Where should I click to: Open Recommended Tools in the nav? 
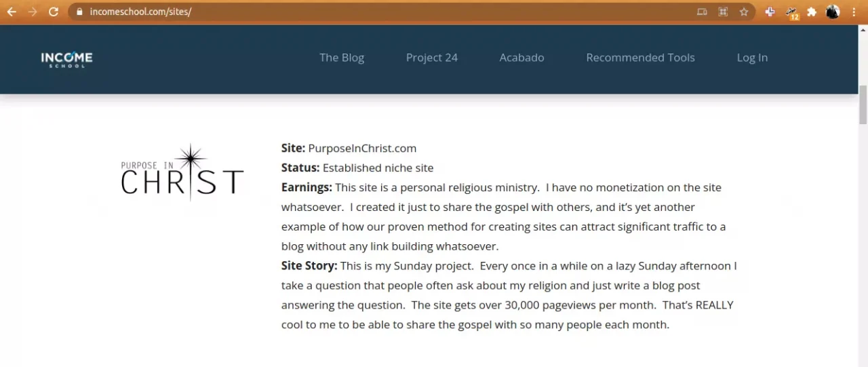tap(640, 58)
